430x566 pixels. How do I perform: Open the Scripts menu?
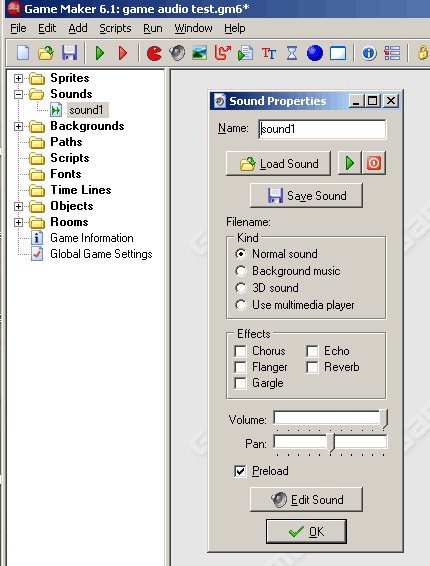115,28
